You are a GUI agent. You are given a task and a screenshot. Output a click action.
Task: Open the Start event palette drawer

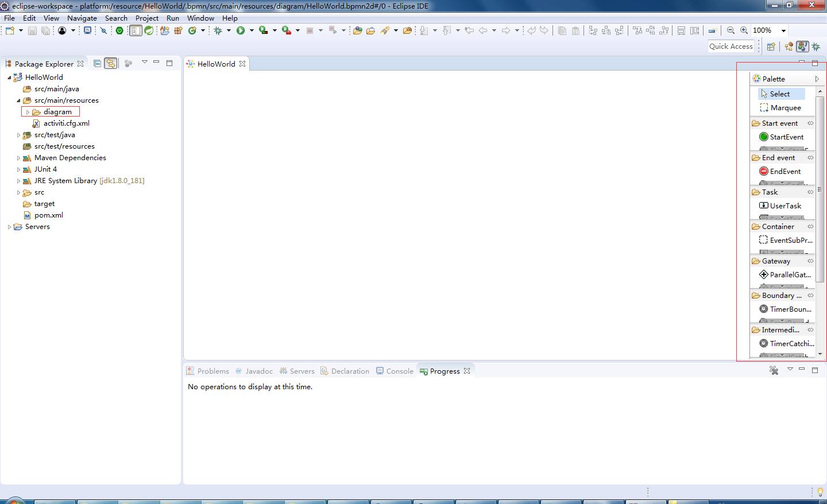(x=782, y=123)
